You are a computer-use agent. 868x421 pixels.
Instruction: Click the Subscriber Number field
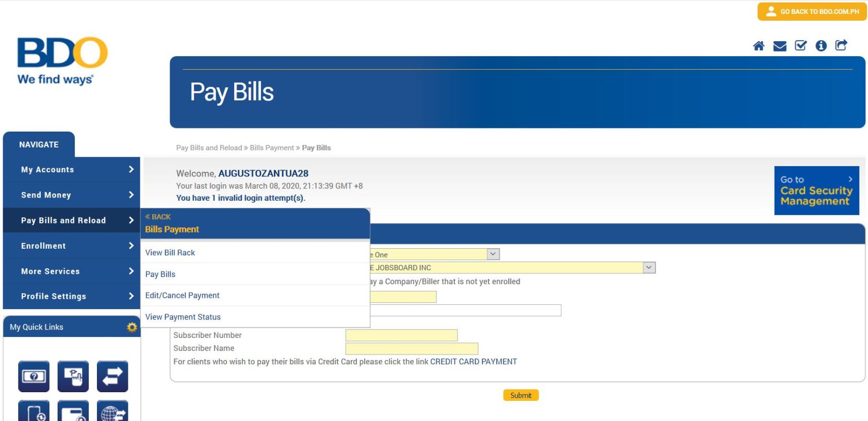[x=401, y=335]
